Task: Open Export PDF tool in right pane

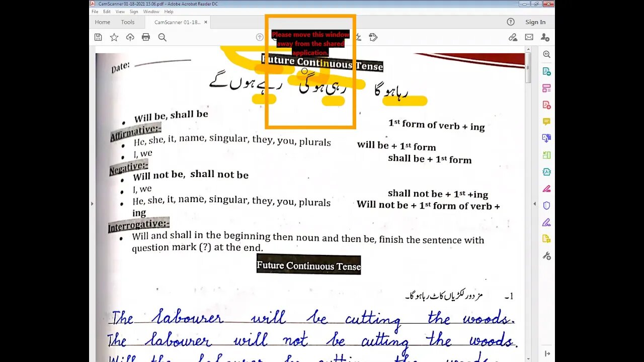Action: point(546,71)
